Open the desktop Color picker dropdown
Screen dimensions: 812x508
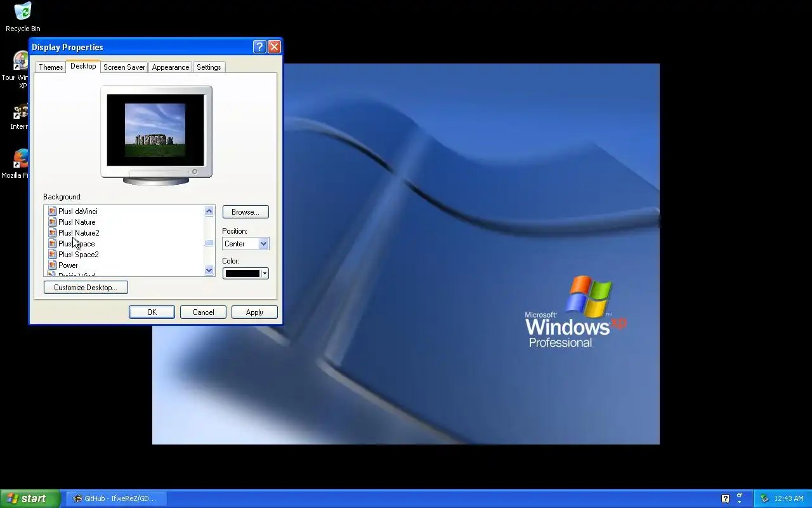pyautogui.click(x=246, y=274)
